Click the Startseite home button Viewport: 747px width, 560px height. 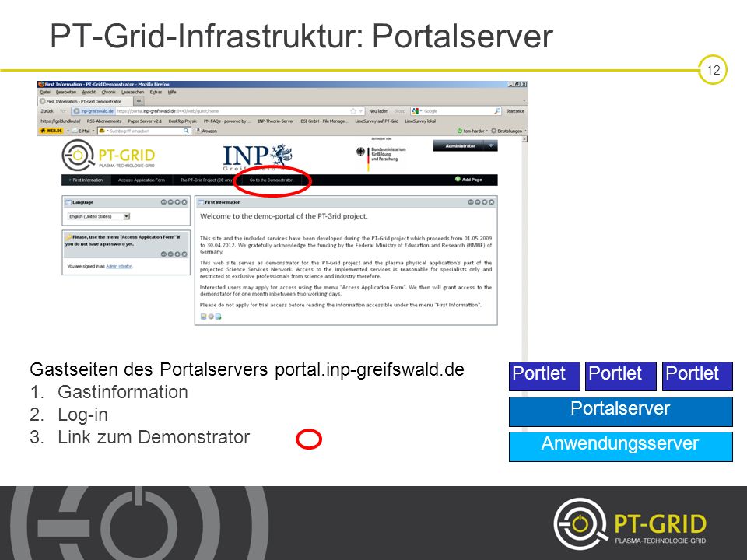(x=515, y=111)
